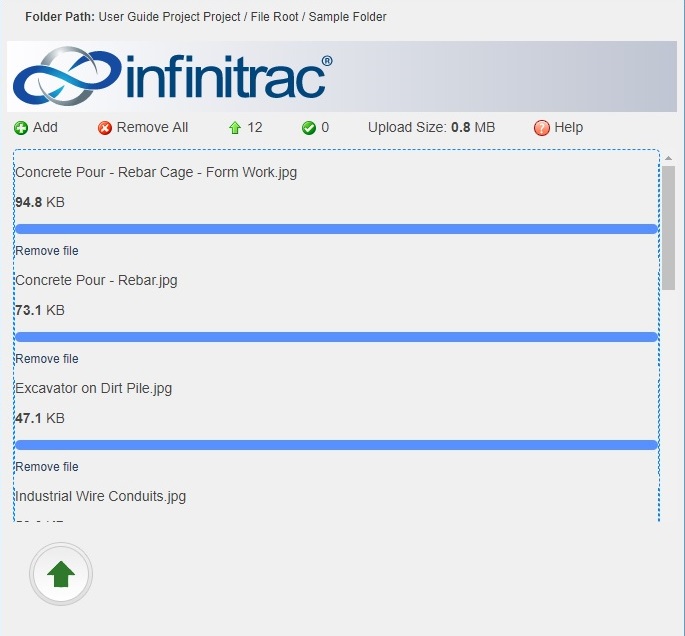
Task: Open Help using the question mark icon
Action: pos(541,128)
